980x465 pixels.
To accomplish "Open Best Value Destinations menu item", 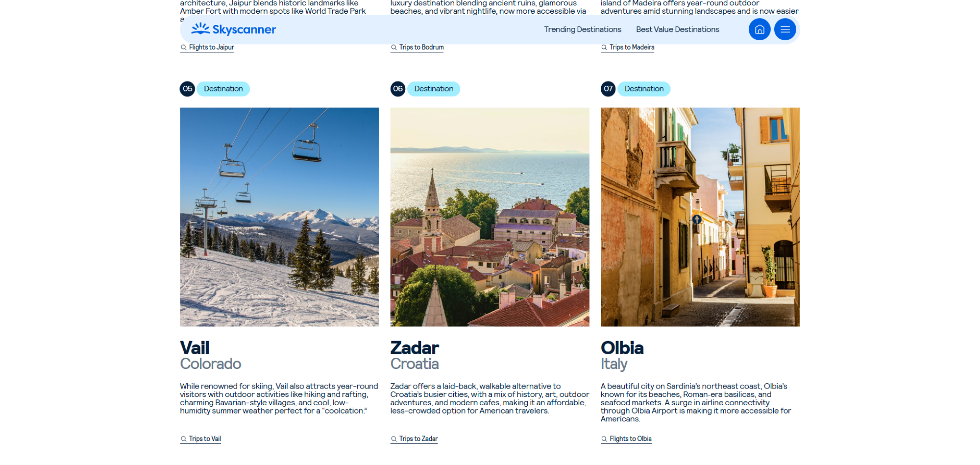I will pos(678,29).
